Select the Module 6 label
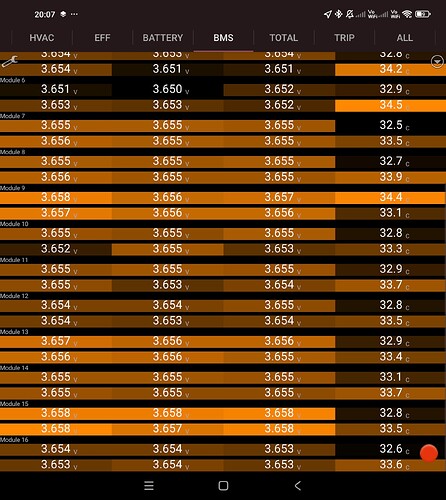 tap(12, 80)
